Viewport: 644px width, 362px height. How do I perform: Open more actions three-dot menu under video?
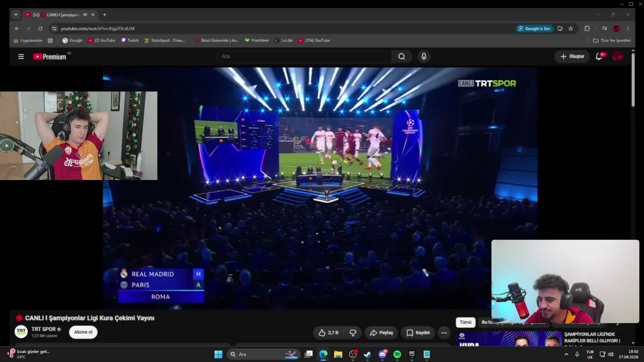pos(444,333)
